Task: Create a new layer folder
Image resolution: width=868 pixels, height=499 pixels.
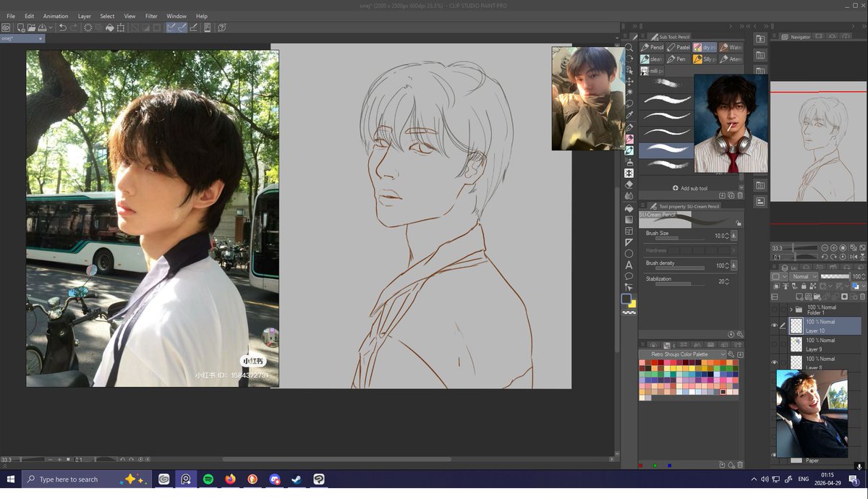Action: point(817,297)
